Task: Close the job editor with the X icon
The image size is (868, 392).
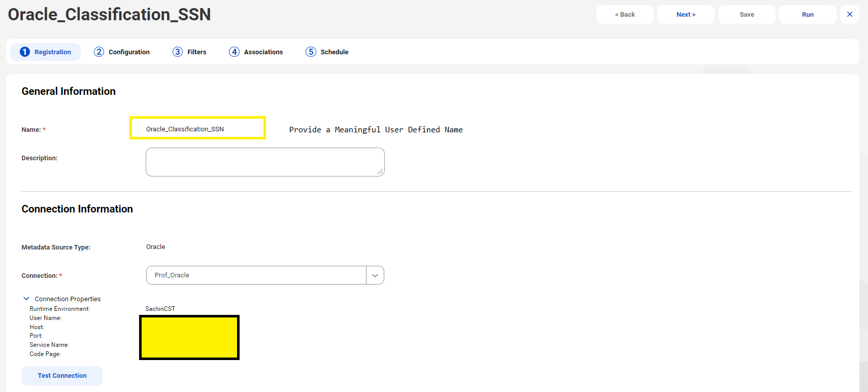Action: (849, 14)
